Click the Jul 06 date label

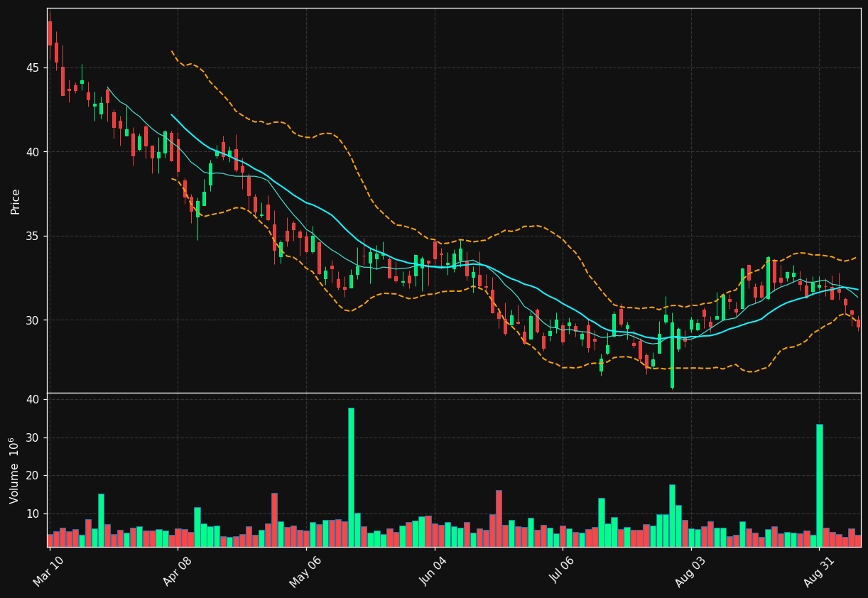coord(563,570)
